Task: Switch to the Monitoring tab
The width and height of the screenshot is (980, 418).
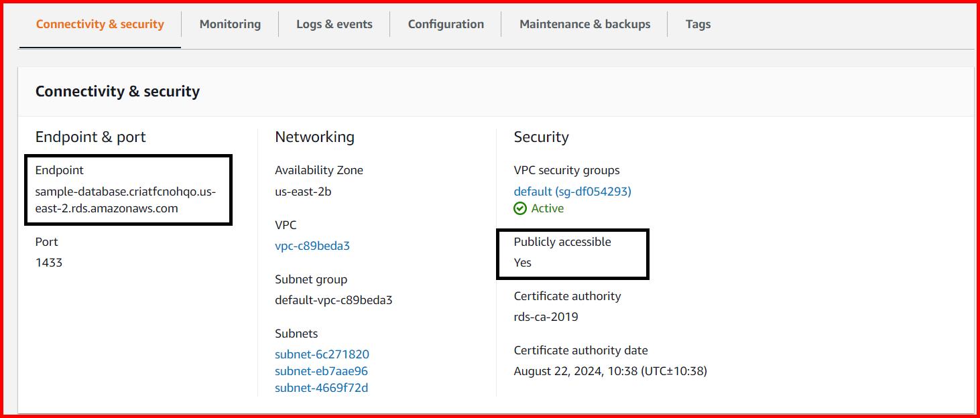Action: pyautogui.click(x=229, y=23)
